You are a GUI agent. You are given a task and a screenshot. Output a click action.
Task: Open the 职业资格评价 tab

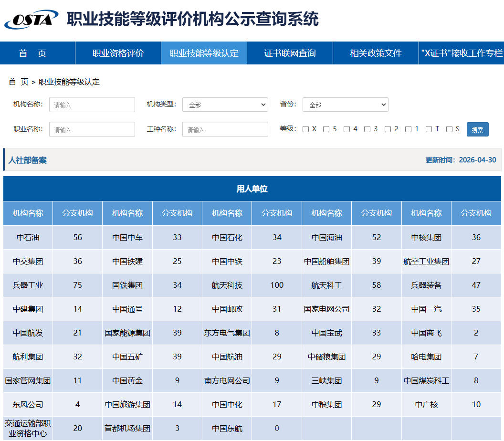click(118, 53)
